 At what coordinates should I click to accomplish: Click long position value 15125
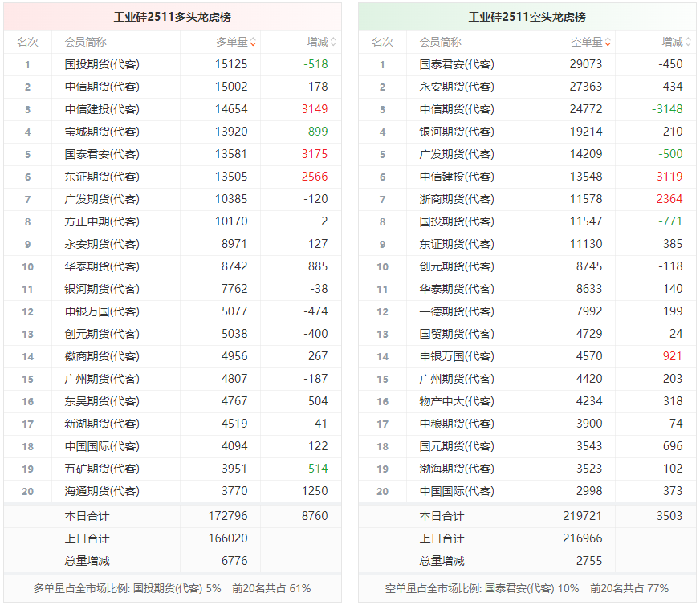(x=231, y=64)
